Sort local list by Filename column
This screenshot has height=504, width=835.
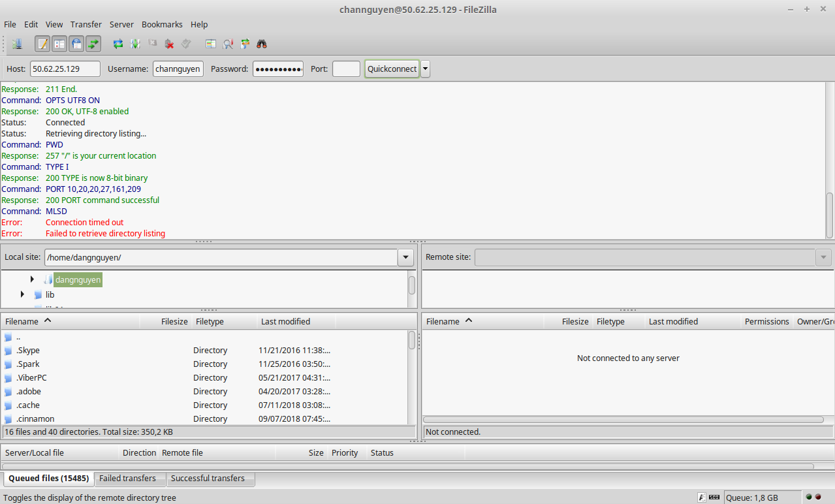click(71, 321)
